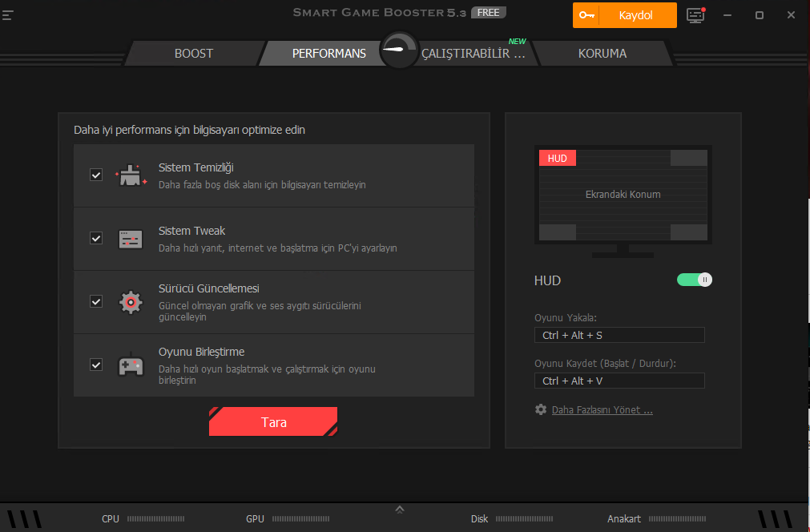Open the Daha Fazlasını Yönet link

click(x=602, y=410)
